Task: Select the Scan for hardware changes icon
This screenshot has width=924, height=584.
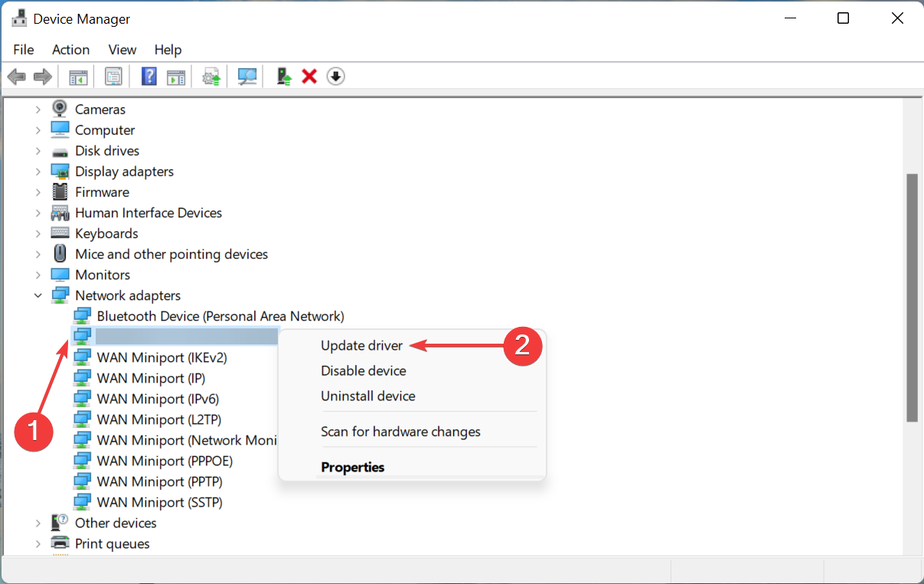Action: pos(247,76)
